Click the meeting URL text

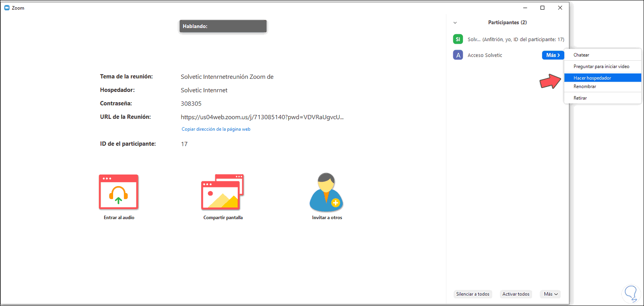coord(262,117)
